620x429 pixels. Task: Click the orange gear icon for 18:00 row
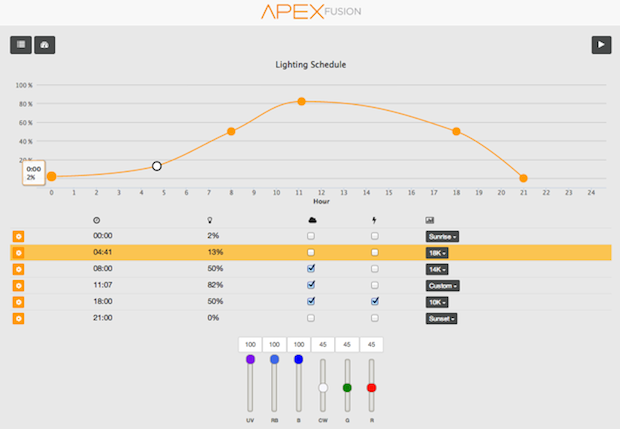coord(18,301)
